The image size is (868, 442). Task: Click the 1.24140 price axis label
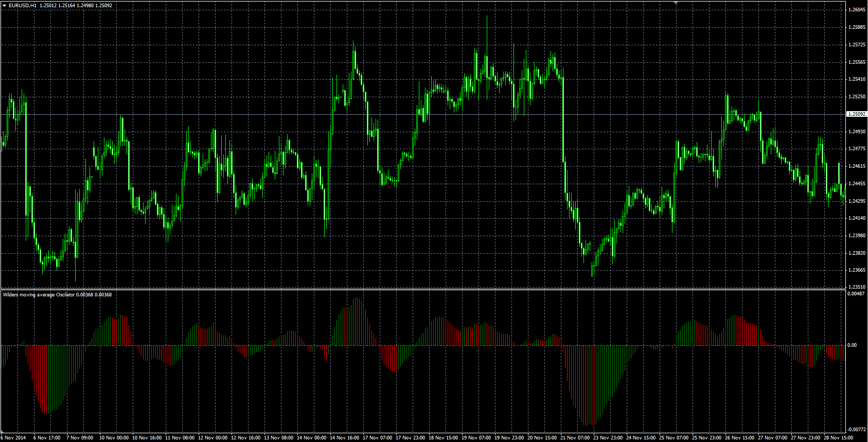coord(857,218)
